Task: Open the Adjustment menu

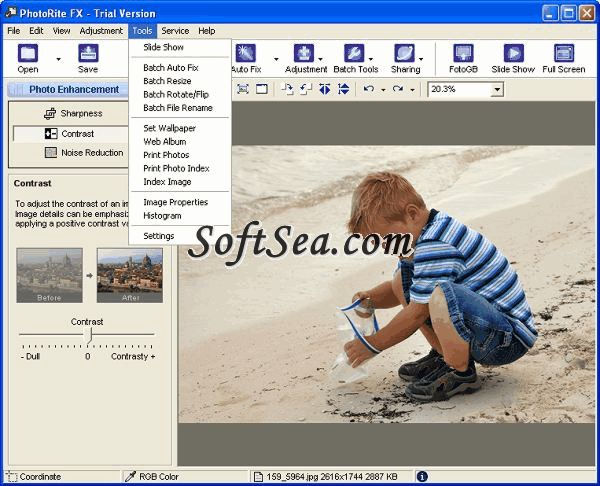Action: click(x=101, y=31)
